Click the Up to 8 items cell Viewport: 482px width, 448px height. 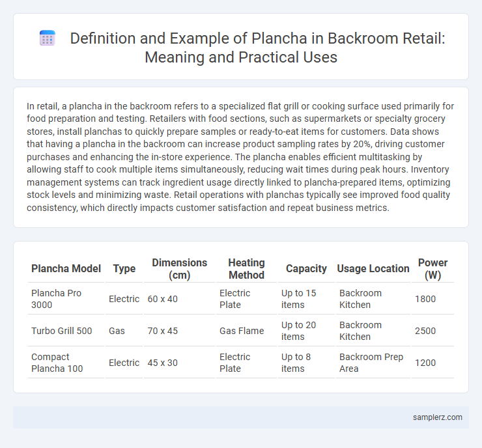pyautogui.click(x=306, y=363)
